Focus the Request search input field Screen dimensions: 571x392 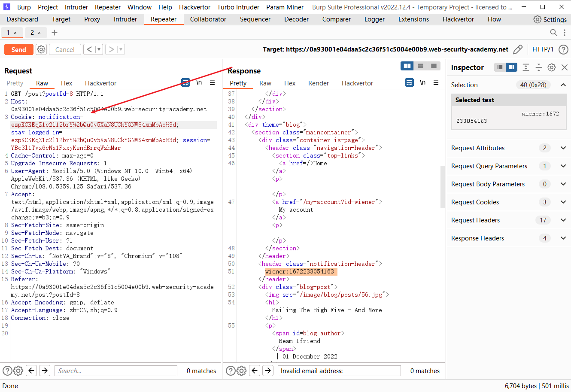pyautogui.click(x=116, y=371)
